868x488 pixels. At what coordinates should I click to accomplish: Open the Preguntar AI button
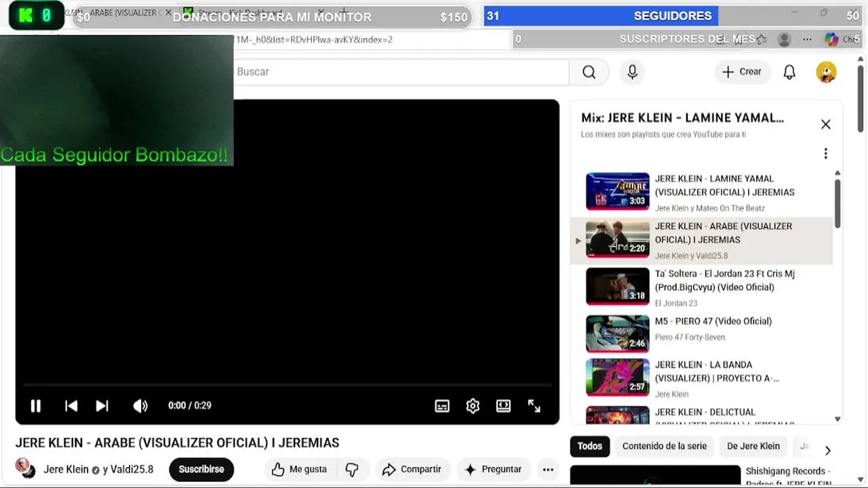(493, 469)
